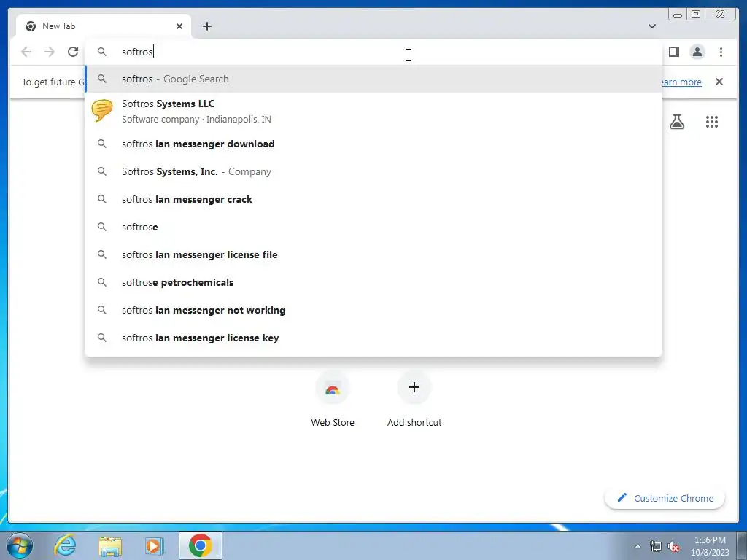Open the Web Store shortcut
This screenshot has height=560, width=747.
click(333, 399)
